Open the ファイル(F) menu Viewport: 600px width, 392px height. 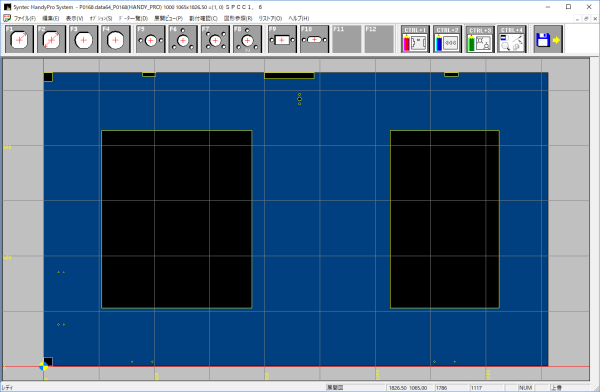(24, 18)
